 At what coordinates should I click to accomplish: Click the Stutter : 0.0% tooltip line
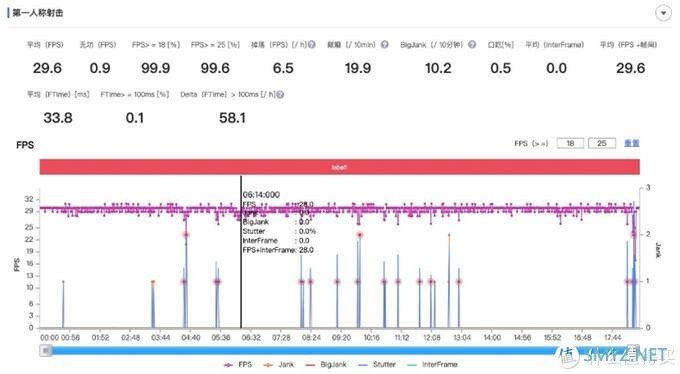pos(279,231)
